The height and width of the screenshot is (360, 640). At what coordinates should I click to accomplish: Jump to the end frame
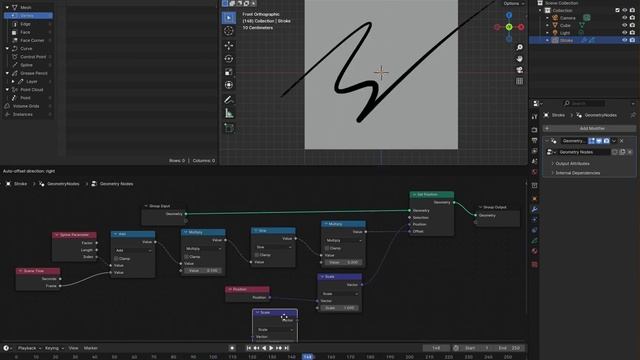(x=287, y=348)
